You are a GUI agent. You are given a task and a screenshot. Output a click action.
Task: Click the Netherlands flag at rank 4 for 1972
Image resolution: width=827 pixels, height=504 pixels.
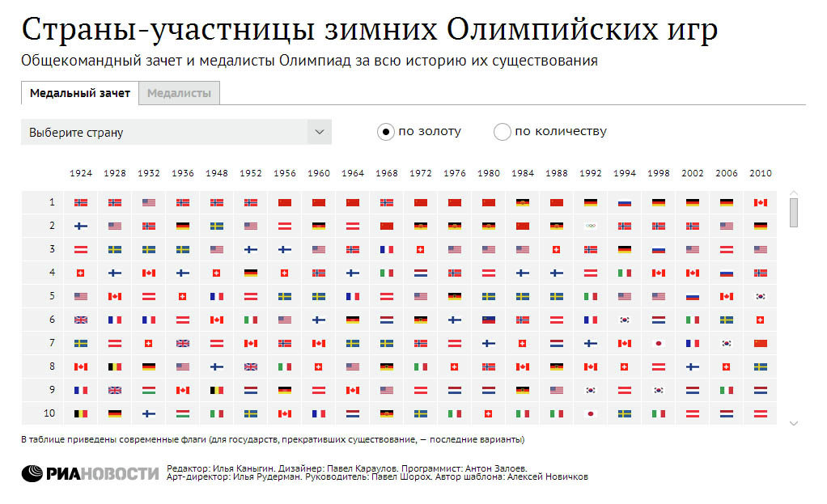coord(420,273)
